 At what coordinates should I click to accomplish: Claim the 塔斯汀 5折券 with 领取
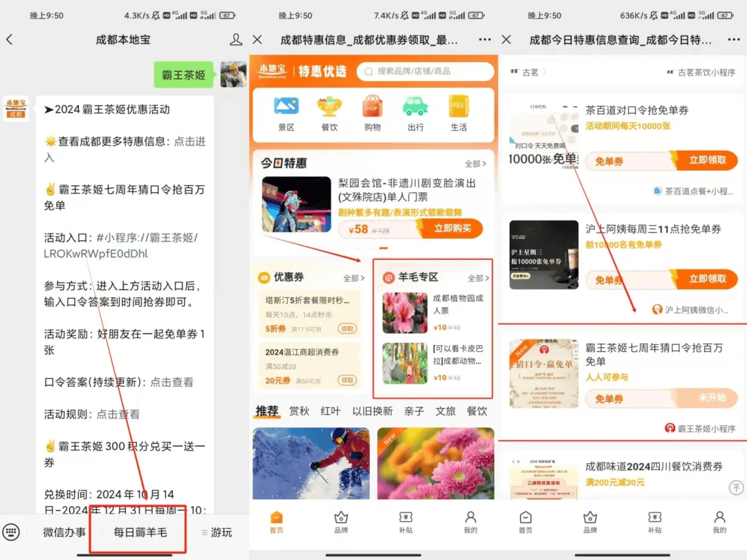tap(347, 328)
